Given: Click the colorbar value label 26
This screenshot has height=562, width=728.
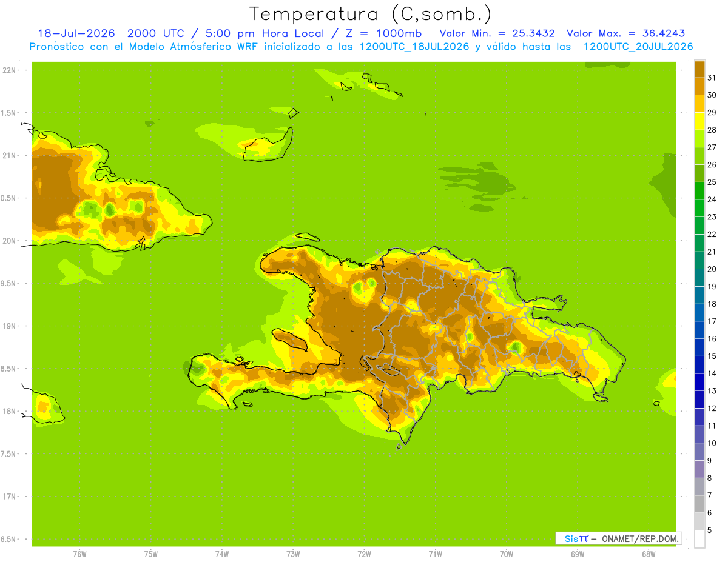Looking at the screenshot, I should [712, 164].
